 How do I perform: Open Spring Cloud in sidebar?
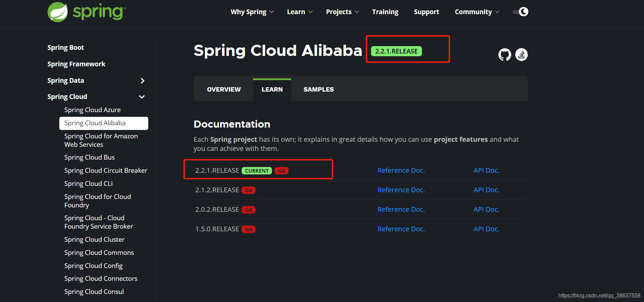[67, 97]
